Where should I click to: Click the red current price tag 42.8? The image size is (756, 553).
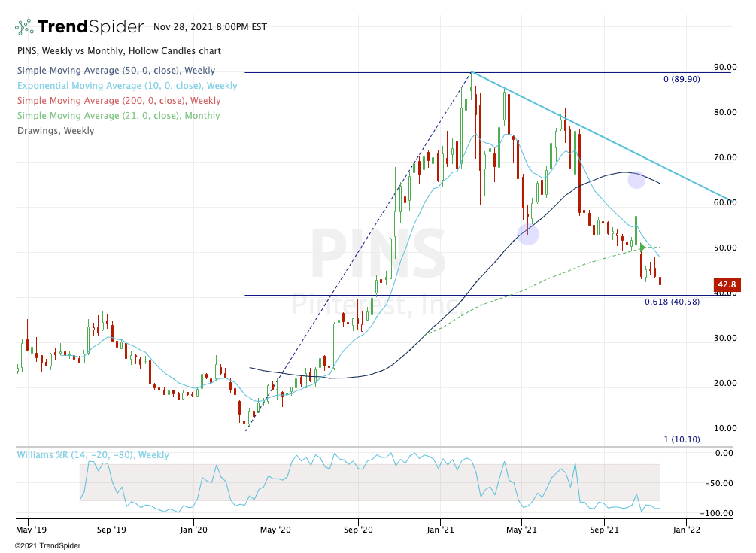[727, 284]
